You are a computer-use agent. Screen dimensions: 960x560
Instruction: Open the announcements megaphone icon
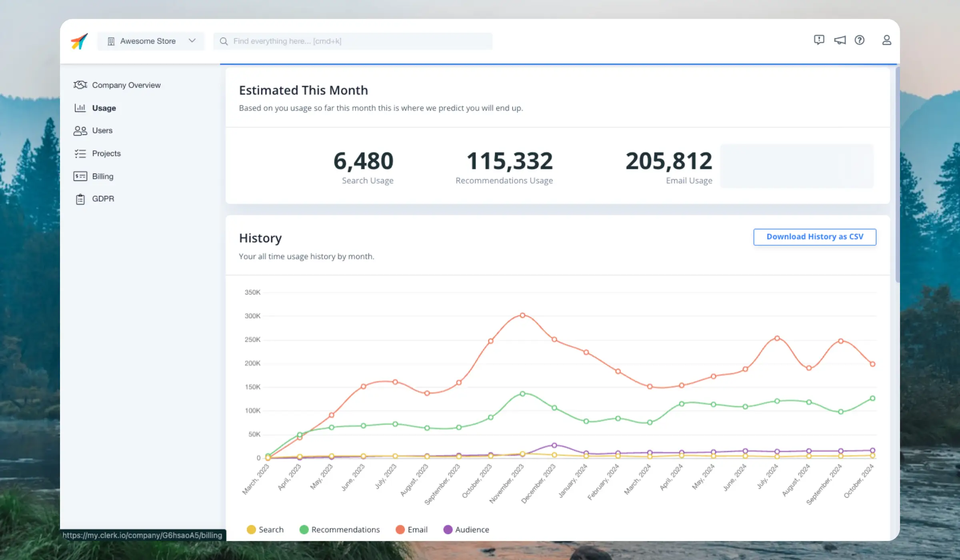click(840, 40)
